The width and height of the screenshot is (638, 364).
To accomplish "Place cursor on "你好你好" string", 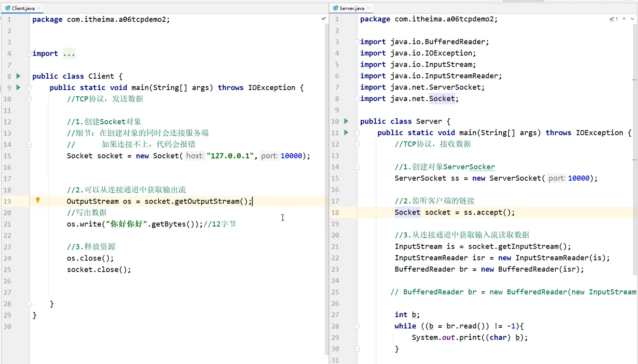I will (127, 224).
